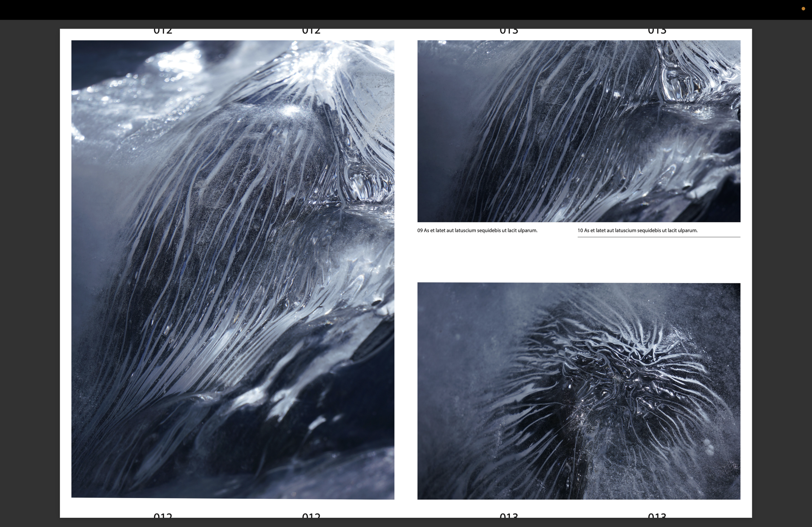Click caption 09 text below the photo
812x527 pixels.
477,230
